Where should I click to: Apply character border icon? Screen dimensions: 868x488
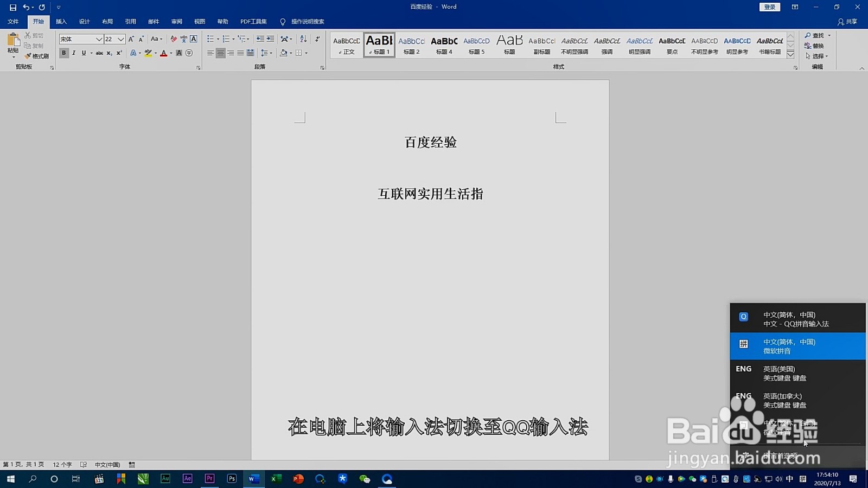194,39
